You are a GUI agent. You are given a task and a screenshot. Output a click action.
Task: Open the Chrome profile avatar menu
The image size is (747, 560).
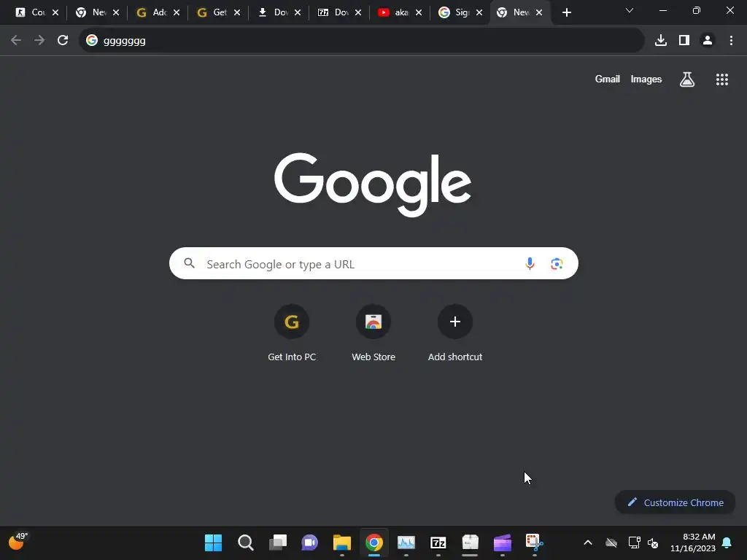[x=708, y=41]
